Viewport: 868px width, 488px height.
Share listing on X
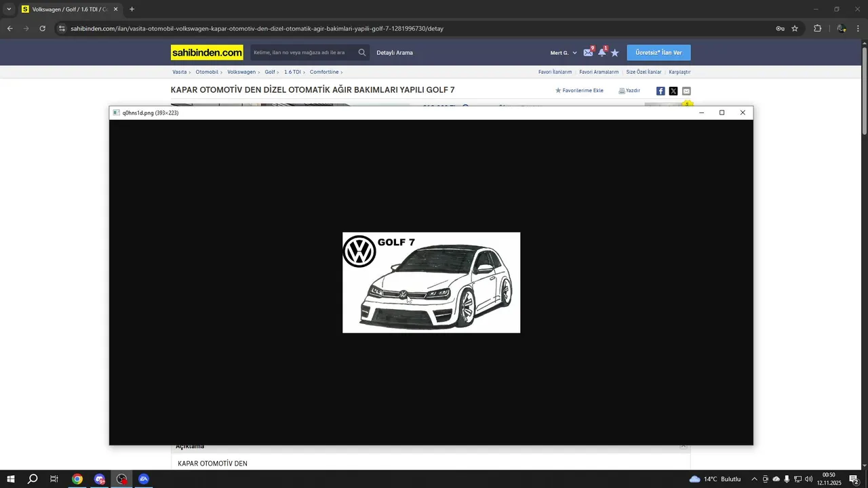[x=673, y=91]
